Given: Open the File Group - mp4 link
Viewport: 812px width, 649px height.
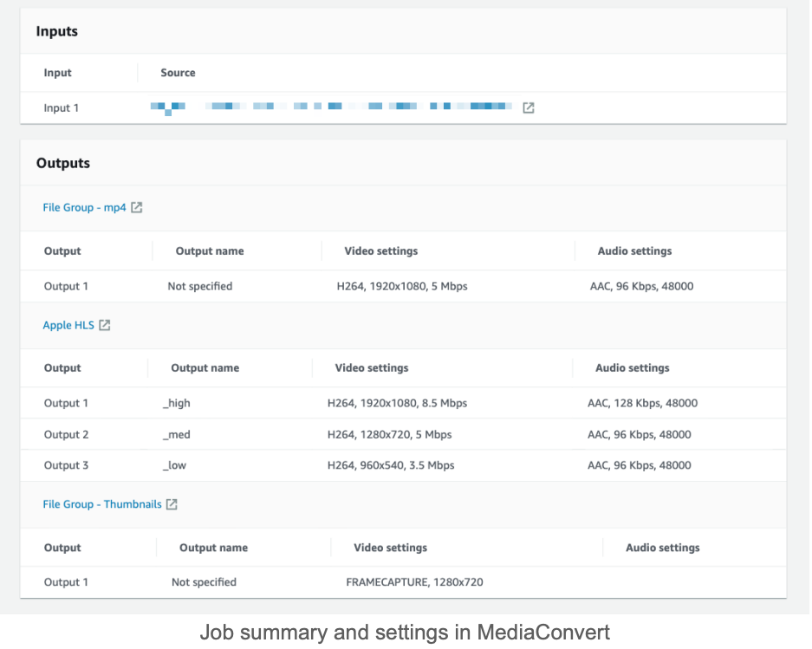Looking at the screenshot, I should 84,207.
